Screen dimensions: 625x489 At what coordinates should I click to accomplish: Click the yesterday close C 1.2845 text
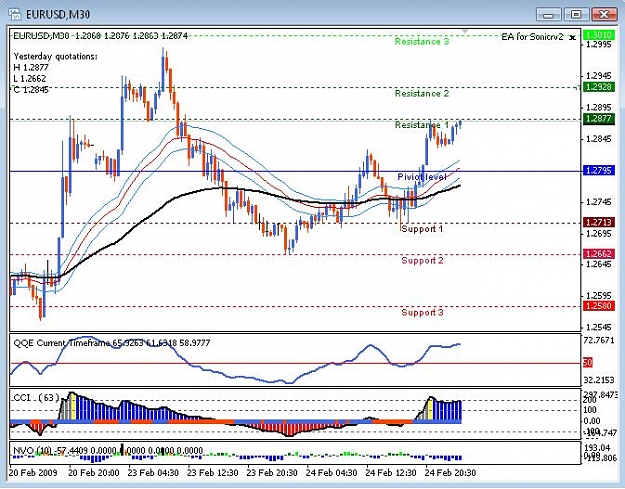pos(31,90)
